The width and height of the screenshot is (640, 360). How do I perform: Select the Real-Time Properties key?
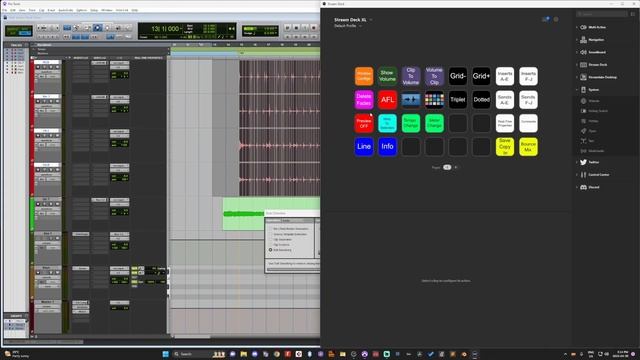pos(505,123)
